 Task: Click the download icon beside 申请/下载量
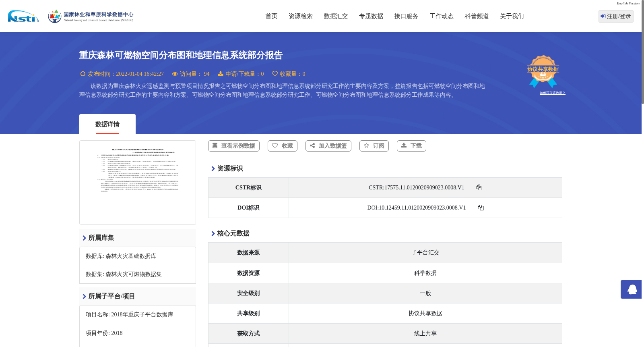[221, 73]
